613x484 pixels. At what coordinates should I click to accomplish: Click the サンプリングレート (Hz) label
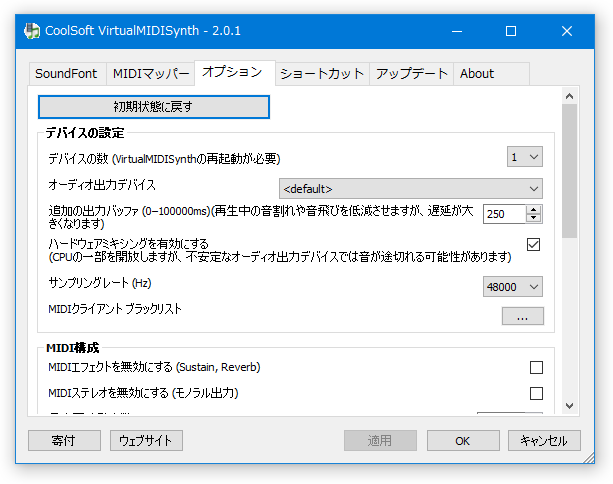click(100, 283)
